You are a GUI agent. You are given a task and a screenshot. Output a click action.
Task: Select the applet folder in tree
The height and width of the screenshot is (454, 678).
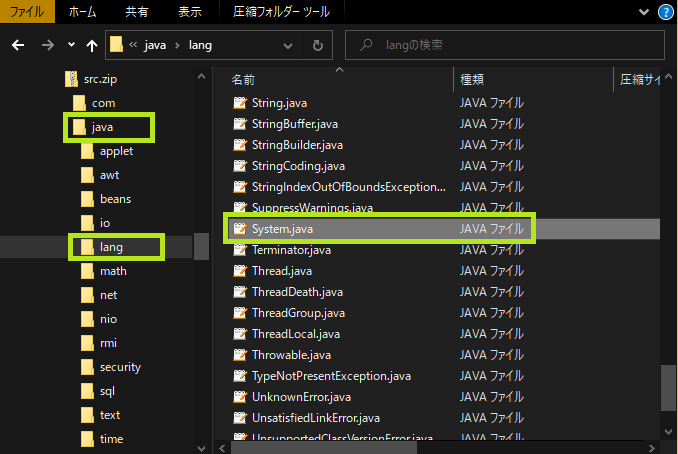pos(116,151)
